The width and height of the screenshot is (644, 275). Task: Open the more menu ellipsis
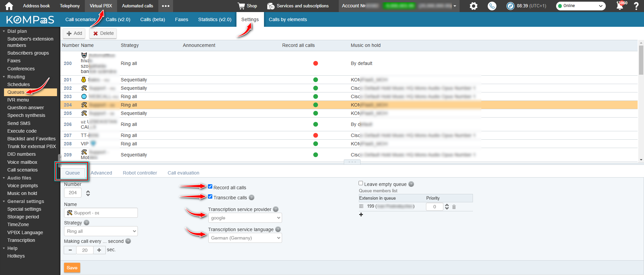[x=166, y=6]
